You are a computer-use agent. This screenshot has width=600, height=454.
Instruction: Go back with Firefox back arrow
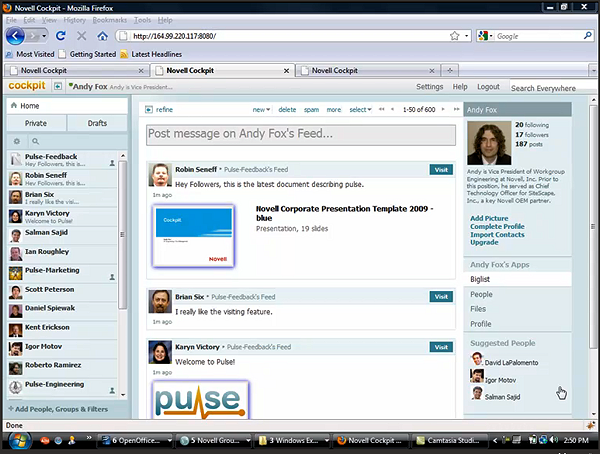click(15, 36)
